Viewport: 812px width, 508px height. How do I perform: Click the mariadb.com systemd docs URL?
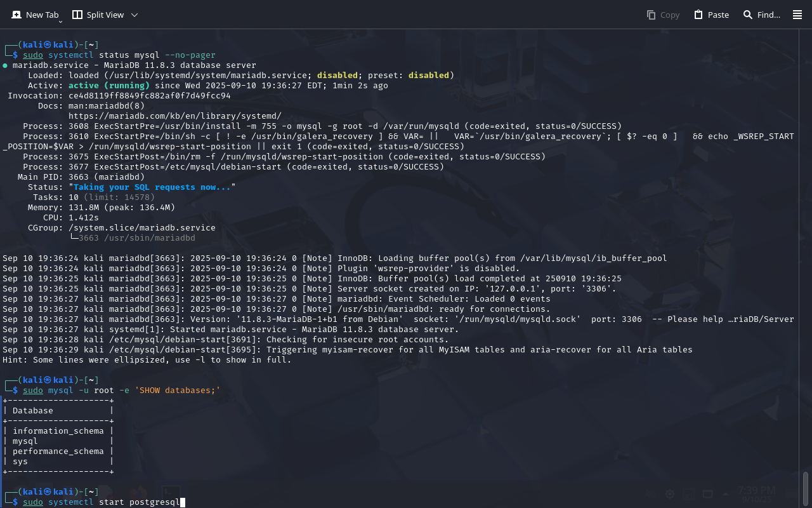pyautogui.click(x=175, y=116)
